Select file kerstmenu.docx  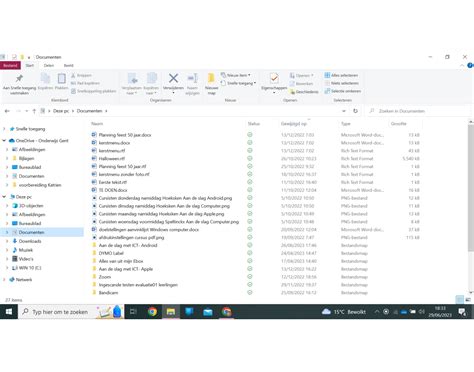click(114, 143)
